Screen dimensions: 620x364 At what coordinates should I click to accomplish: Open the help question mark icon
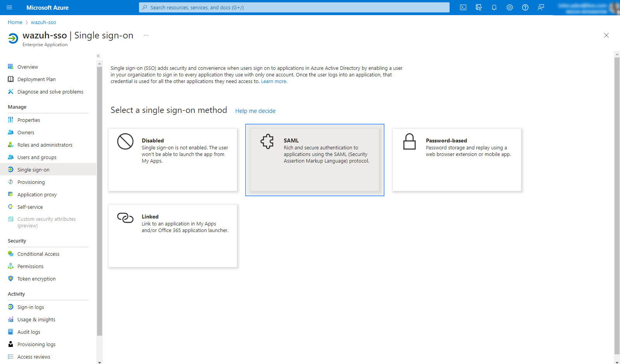[525, 7]
